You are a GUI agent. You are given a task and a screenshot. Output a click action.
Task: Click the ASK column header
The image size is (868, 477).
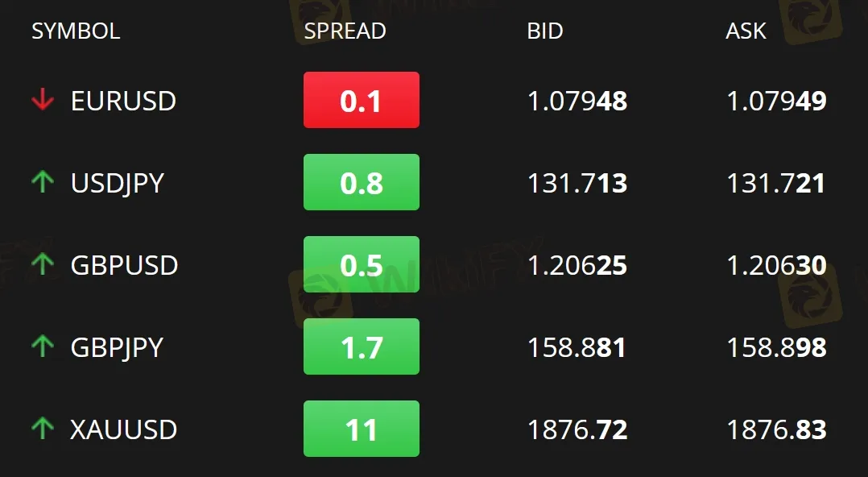click(746, 31)
